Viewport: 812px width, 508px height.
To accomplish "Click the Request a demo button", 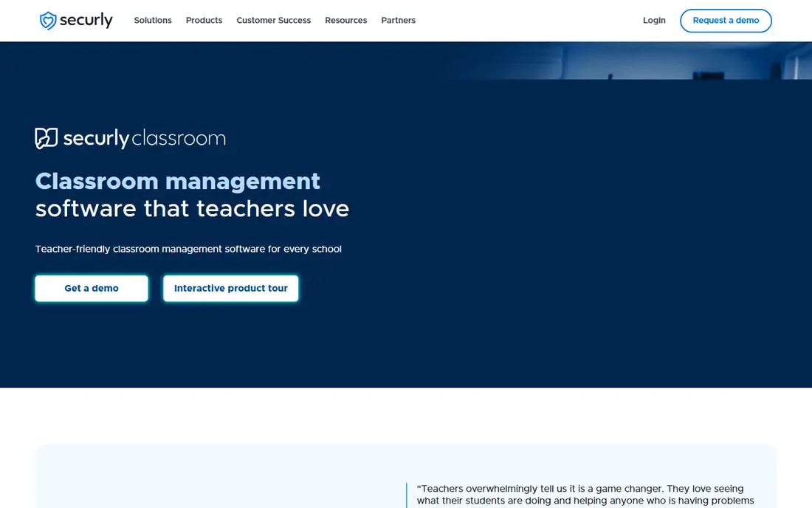I will [726, 21].
